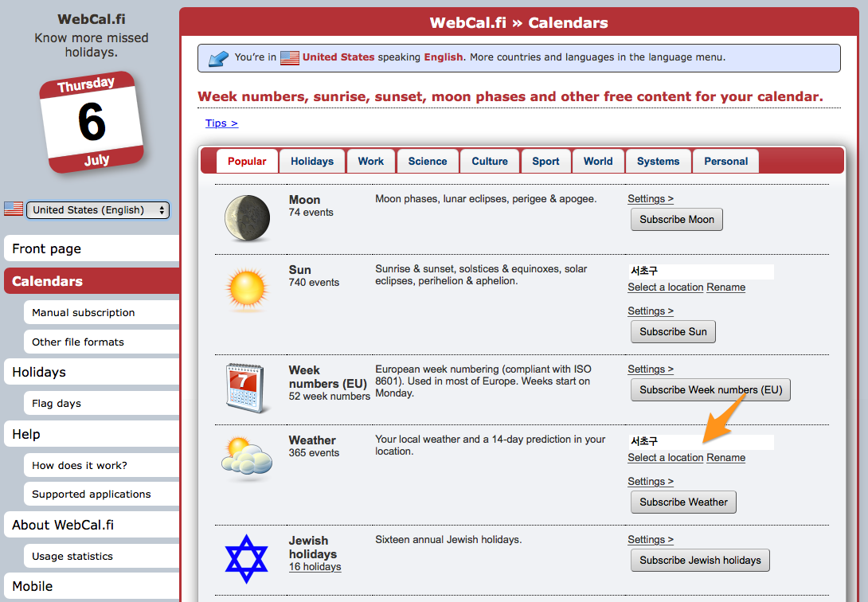This screenshot has width=868, height=602.
Task: Subscribe to the Moon calendar
Action: click(676, 220)
